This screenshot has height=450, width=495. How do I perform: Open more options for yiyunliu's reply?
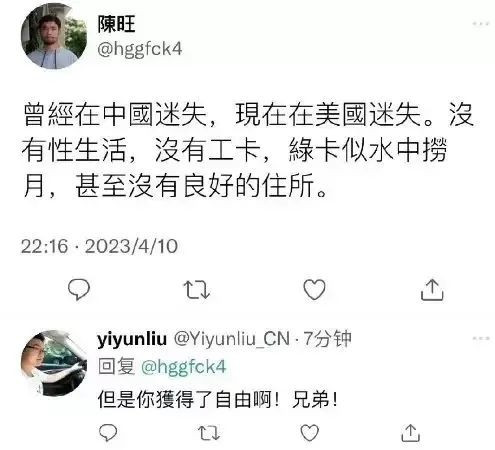pyautogui.click(x=481, y=338)
